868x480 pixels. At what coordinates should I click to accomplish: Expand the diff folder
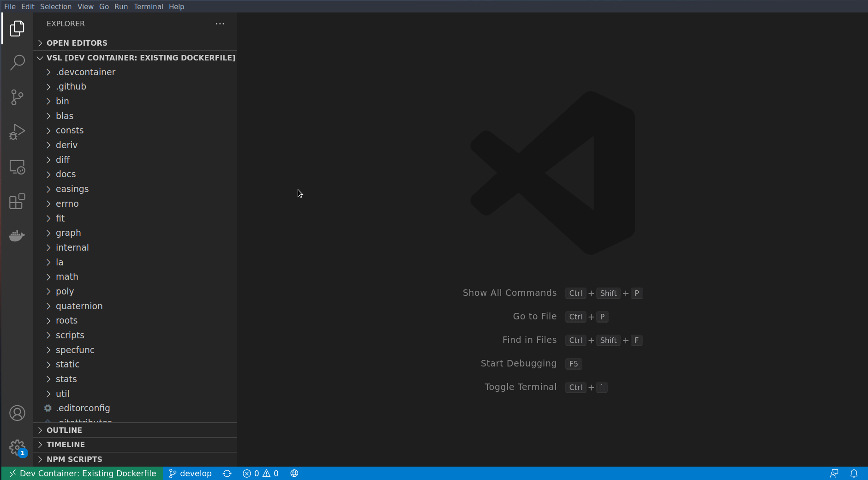pyautogui.click(x=135, y=160)
